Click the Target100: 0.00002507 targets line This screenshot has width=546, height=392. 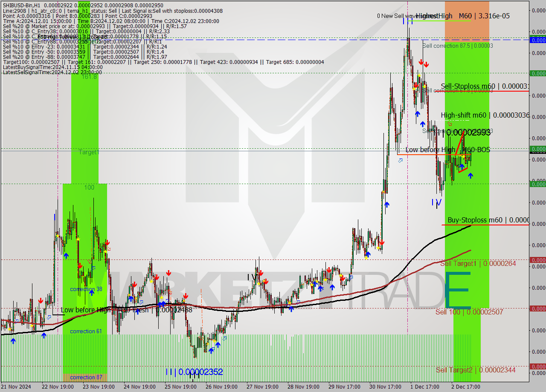[163, 62]
